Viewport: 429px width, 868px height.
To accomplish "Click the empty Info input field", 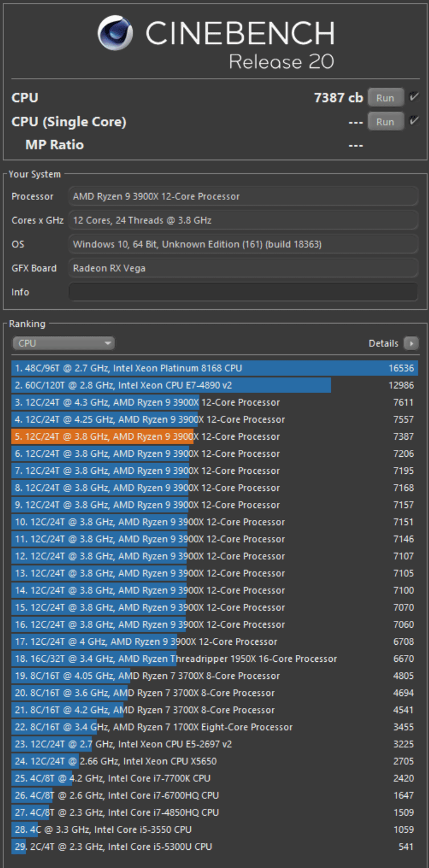I will (243, 292).
